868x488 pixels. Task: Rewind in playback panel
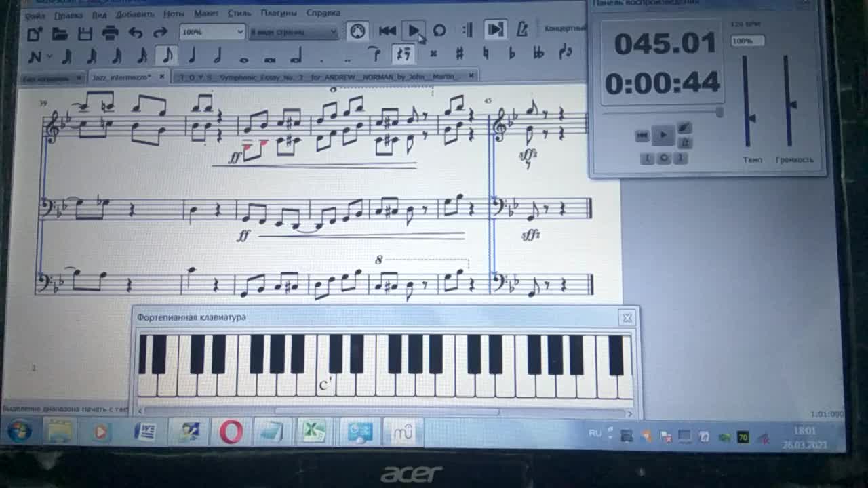pyautogui.click(x=642, y=136)
